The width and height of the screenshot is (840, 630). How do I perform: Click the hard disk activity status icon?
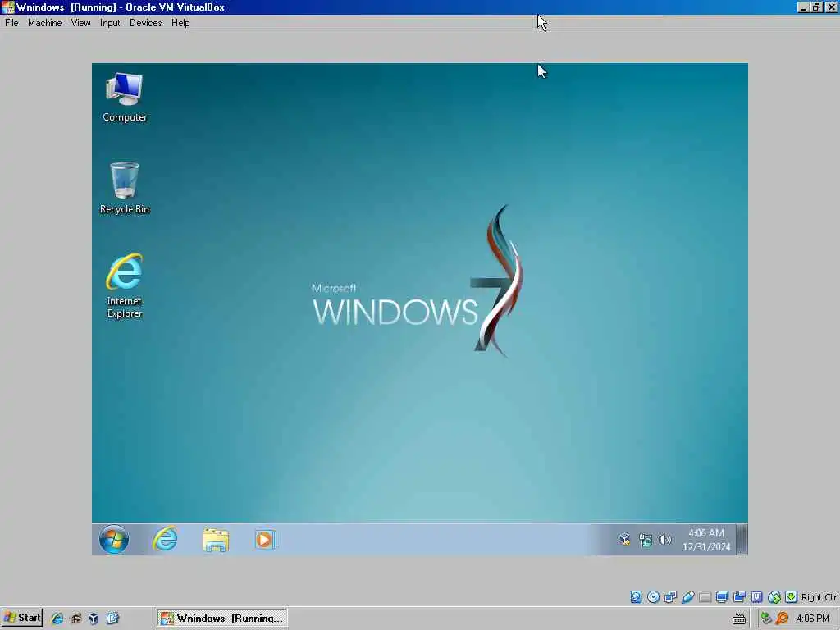coord(636,597)
